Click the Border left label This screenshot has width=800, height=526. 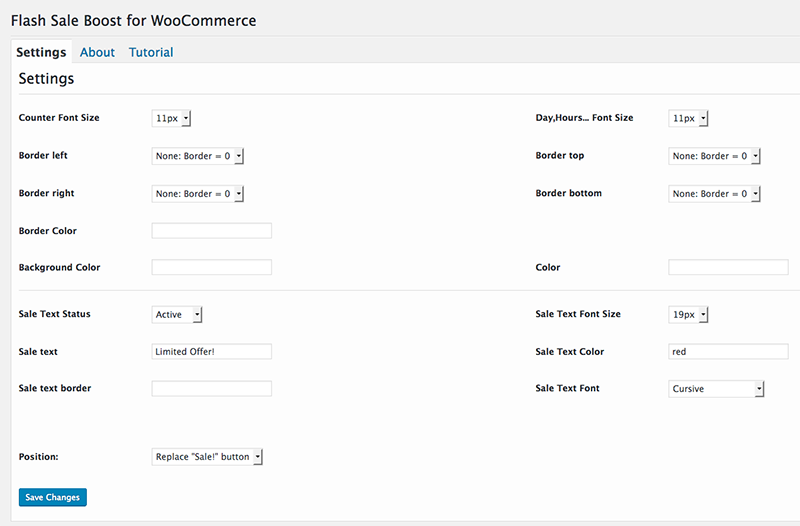coord(43,155)
